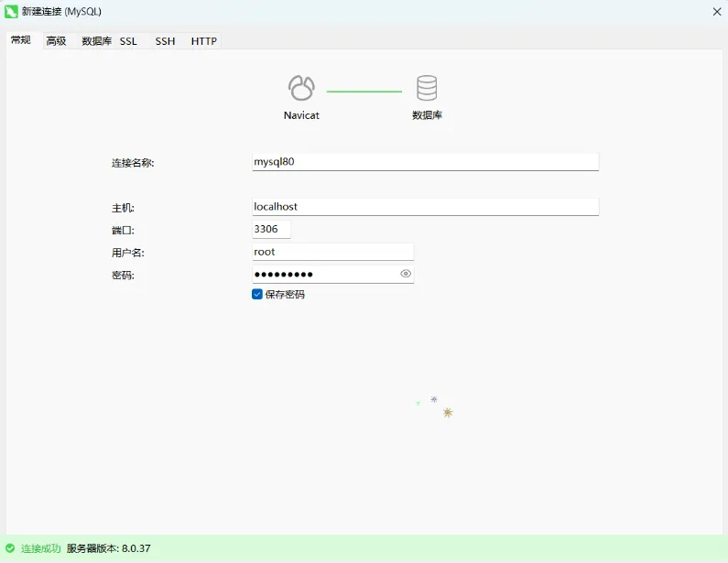Focus the 连接名称 field containing mysql80
728x563 pixels.
tap(425, 162)
